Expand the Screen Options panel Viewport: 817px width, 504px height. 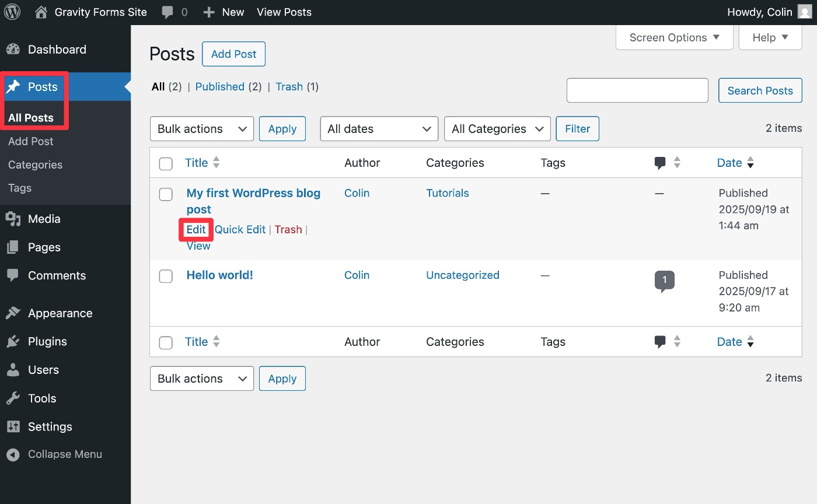point(673,37)
